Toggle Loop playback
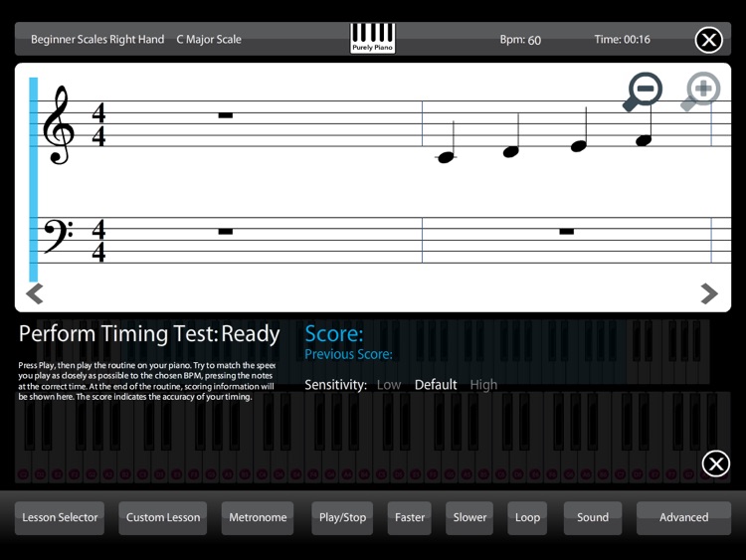The height and width of the screenshot is (560, 746). [x=527, y=517]
